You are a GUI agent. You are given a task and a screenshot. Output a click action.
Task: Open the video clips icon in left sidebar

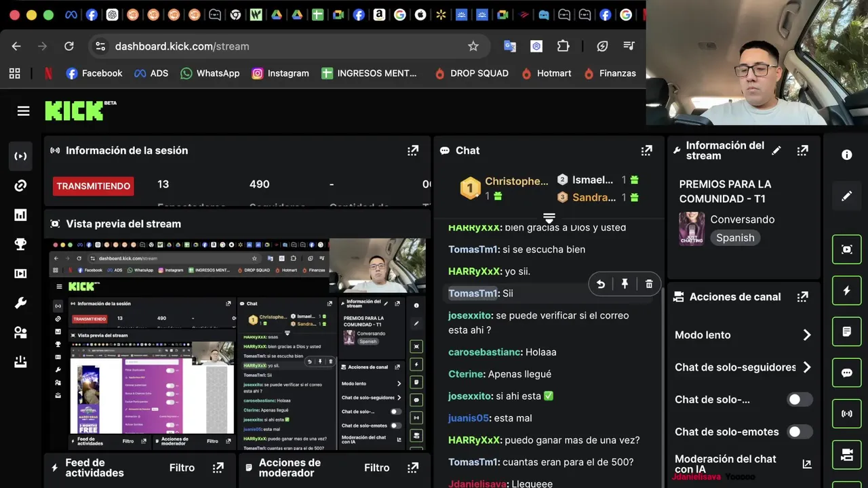point(20,274)
